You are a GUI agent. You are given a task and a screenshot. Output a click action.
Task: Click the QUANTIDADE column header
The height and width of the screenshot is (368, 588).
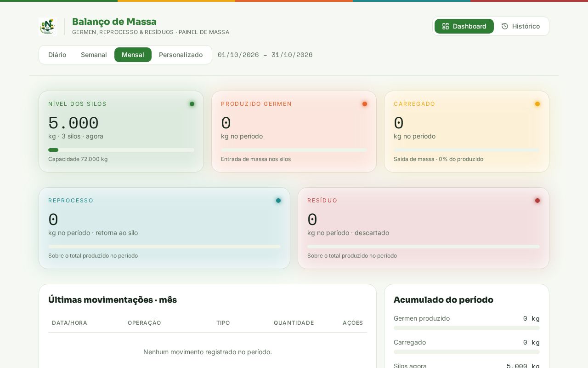(294, 323)
